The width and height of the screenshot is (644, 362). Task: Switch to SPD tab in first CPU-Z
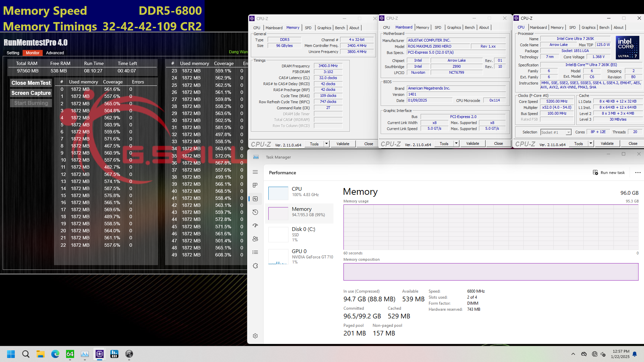coord(308,28)
